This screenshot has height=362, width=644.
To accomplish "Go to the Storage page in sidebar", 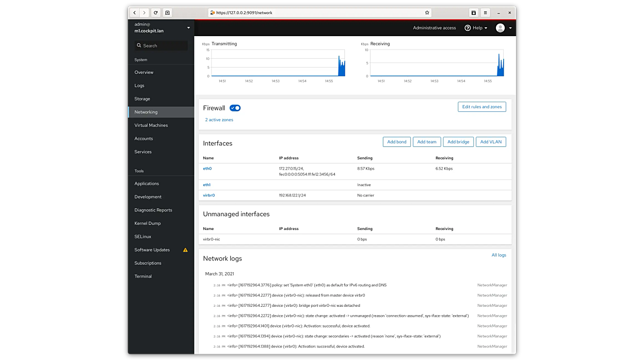I will coord(142,99).
